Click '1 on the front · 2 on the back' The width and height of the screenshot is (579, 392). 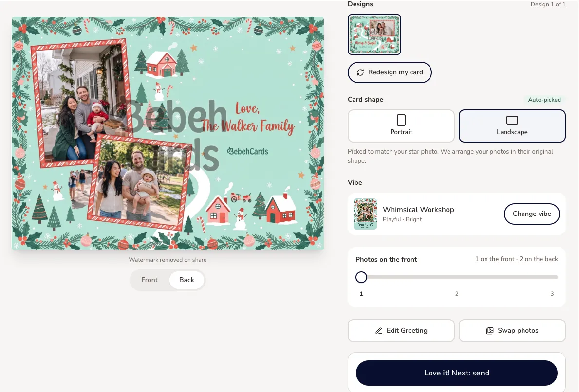coord(516,259)
